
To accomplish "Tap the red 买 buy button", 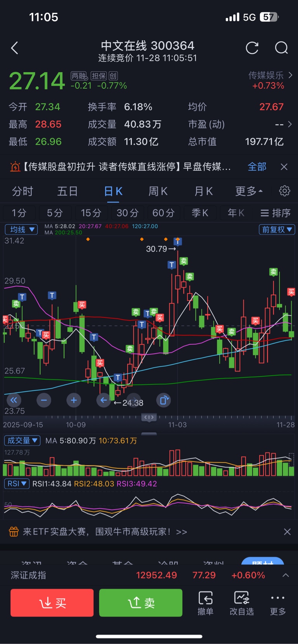I will [52, 603].
